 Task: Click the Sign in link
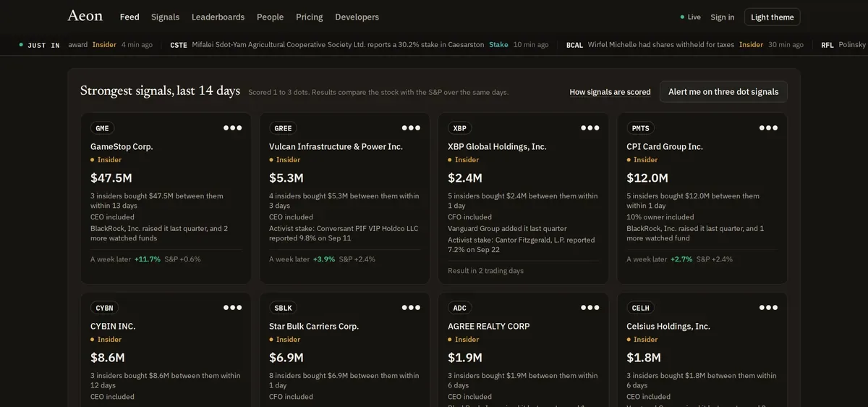722,17
